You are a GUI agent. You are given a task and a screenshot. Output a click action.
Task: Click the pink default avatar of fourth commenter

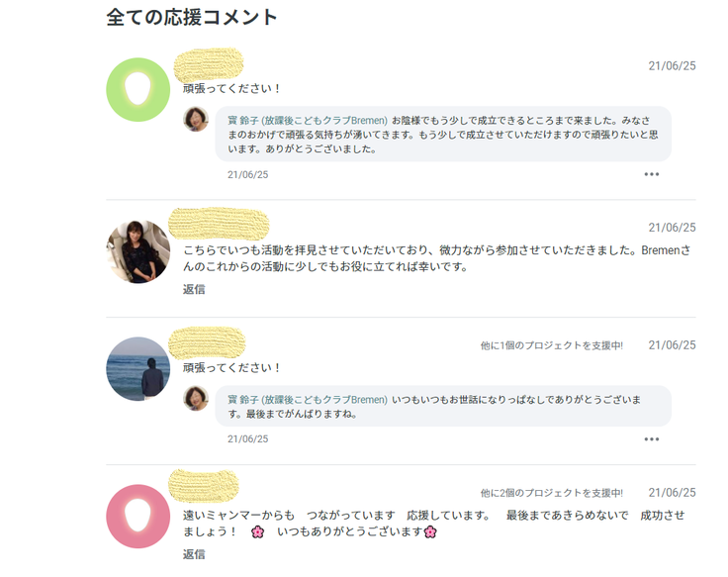pyautogui.click(x=138, y=516)
